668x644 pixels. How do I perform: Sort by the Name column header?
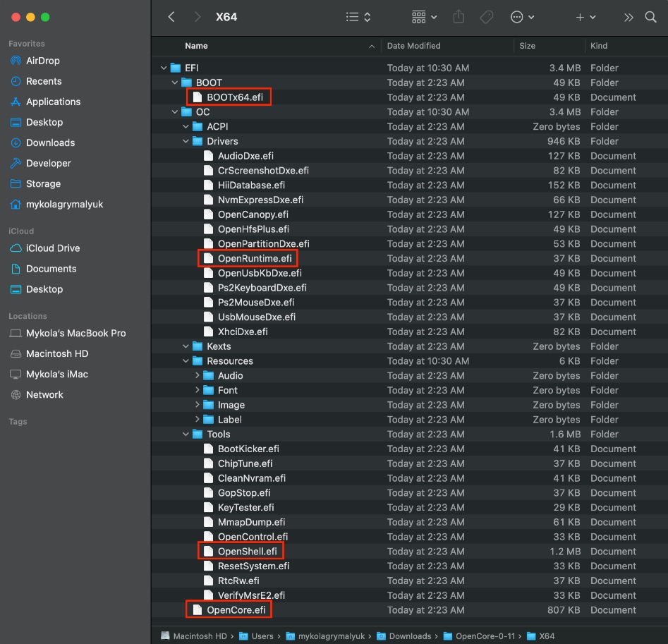[x=196, y=46]
